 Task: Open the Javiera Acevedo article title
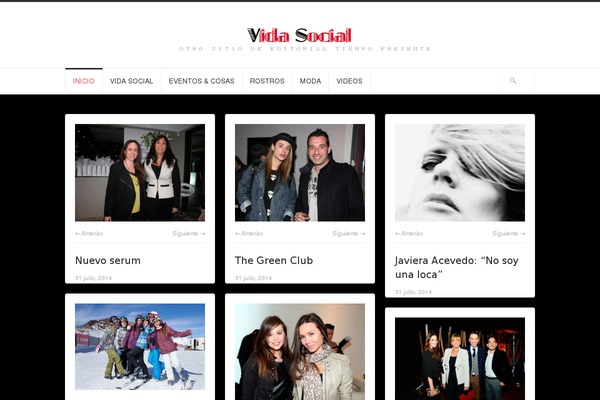point(457,267)
